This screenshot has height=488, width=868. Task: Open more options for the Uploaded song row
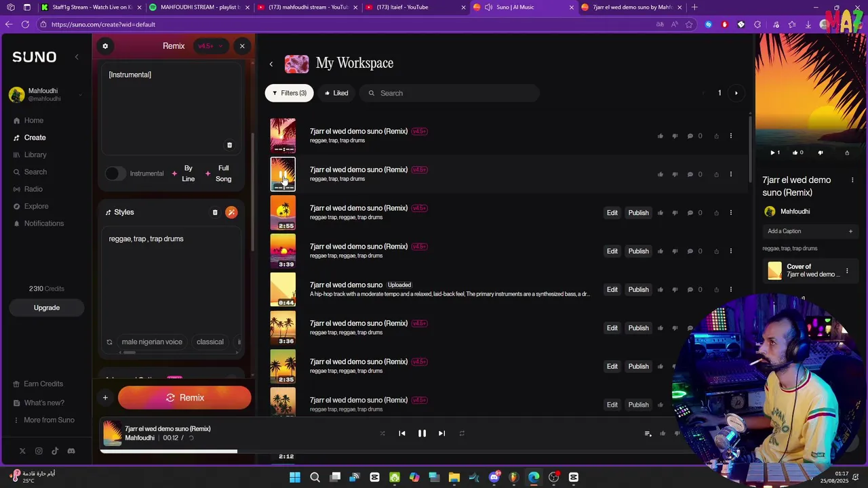[730, 289]
